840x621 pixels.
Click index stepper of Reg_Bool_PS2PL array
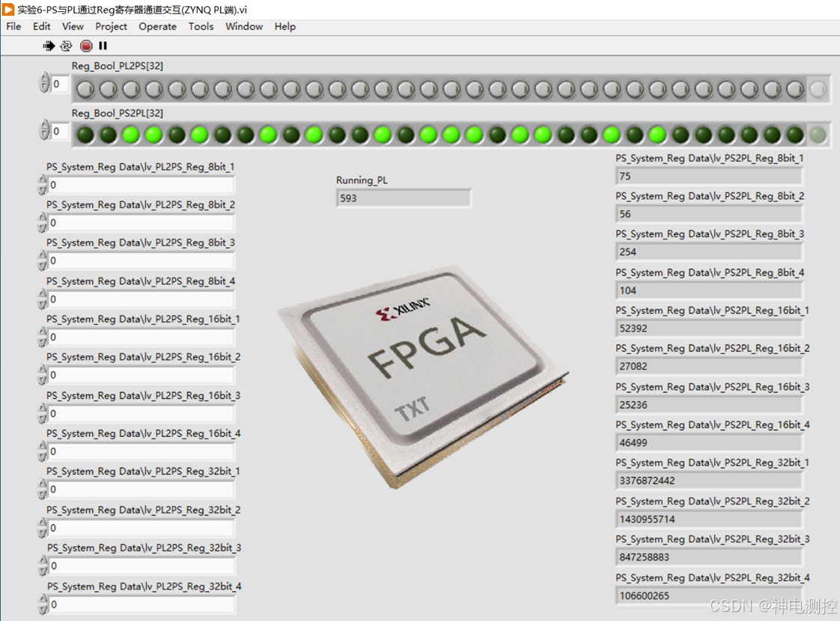click(x=44, y=130)
